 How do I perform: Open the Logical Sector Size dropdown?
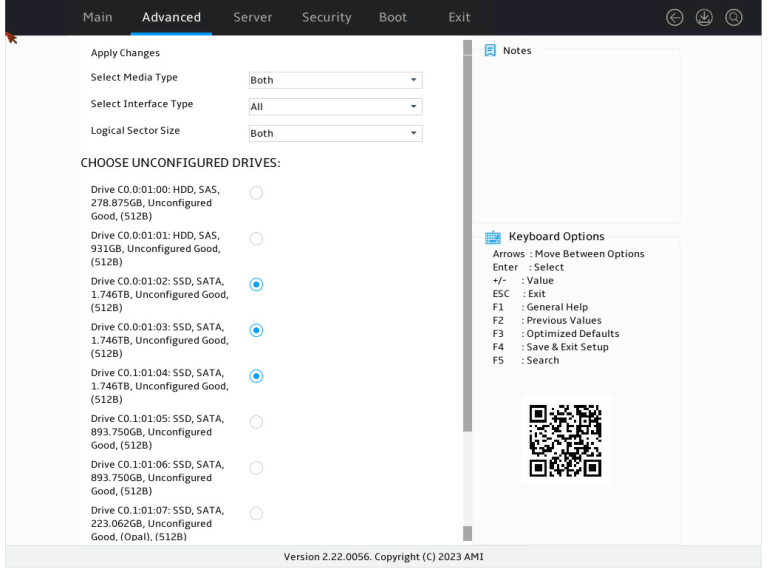pyautogui.click(x=335, y=133)
